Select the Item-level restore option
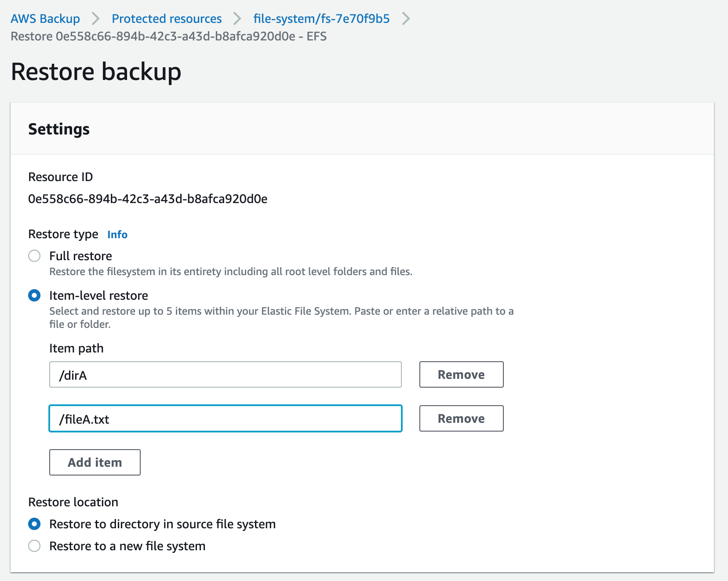The image size is (728, 581). (34, 295)
